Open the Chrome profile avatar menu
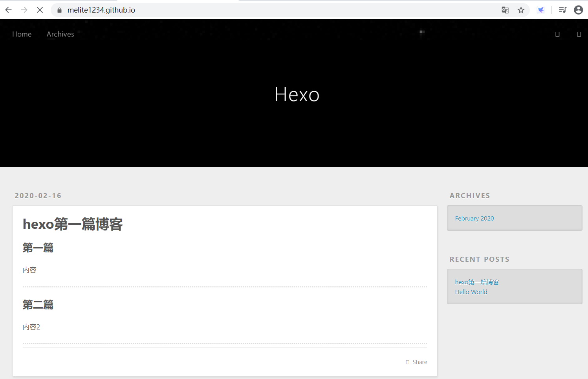This screenshot has height=379, width=588. pyautogui.click(x=578, y=10)
